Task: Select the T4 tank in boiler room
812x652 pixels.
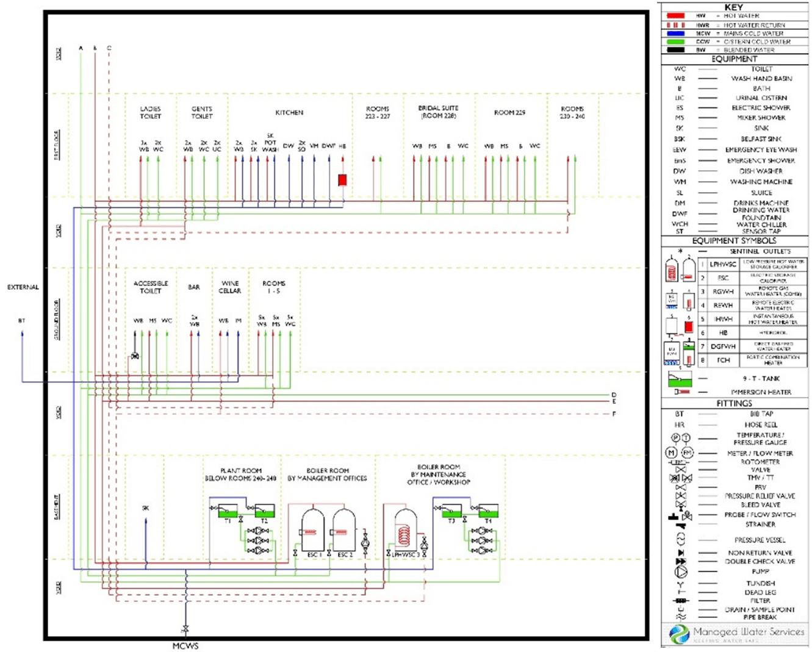Action: tap(488, 510)
